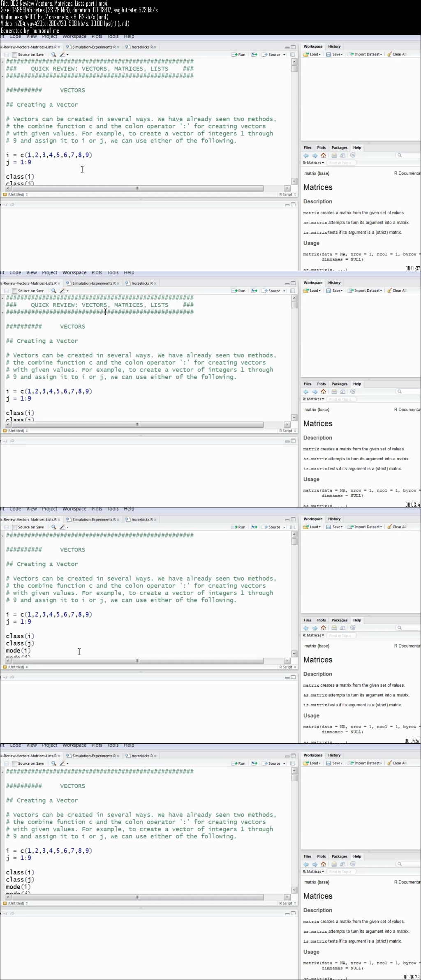Click the Find/Replace magnifier in the 00:04:52 frame

53,527
